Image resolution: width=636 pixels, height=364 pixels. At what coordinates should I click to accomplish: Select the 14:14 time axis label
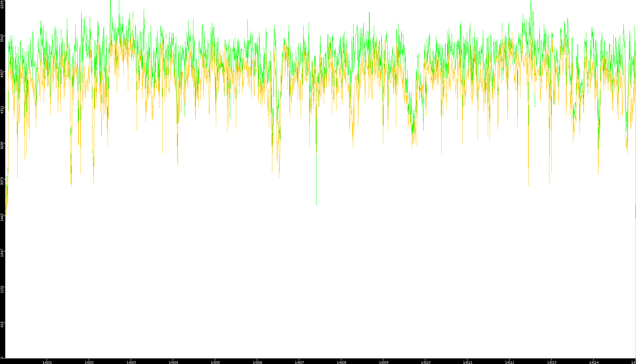594,362
